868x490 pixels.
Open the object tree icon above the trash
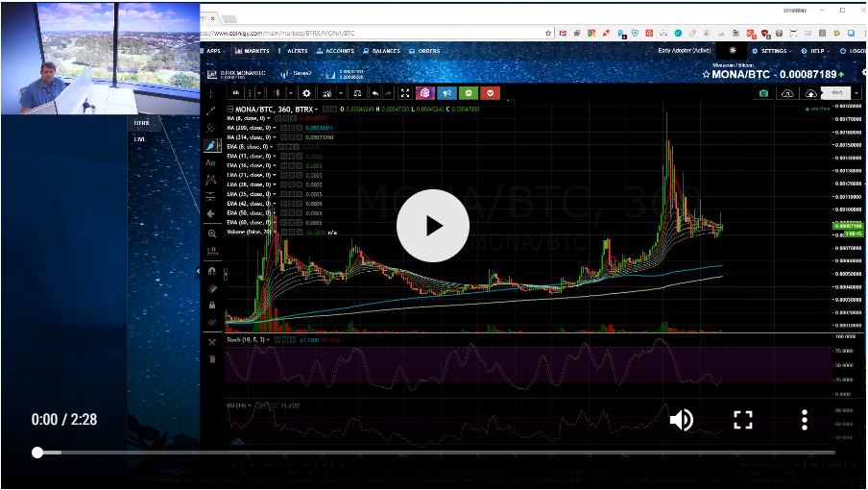pos(212,342)
